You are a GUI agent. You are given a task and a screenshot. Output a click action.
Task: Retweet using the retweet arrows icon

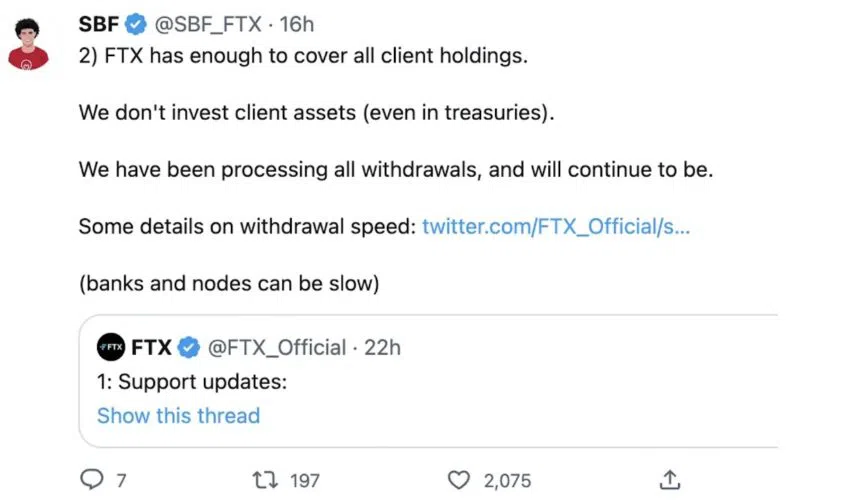pyautogui.click(x=266, y=479)
